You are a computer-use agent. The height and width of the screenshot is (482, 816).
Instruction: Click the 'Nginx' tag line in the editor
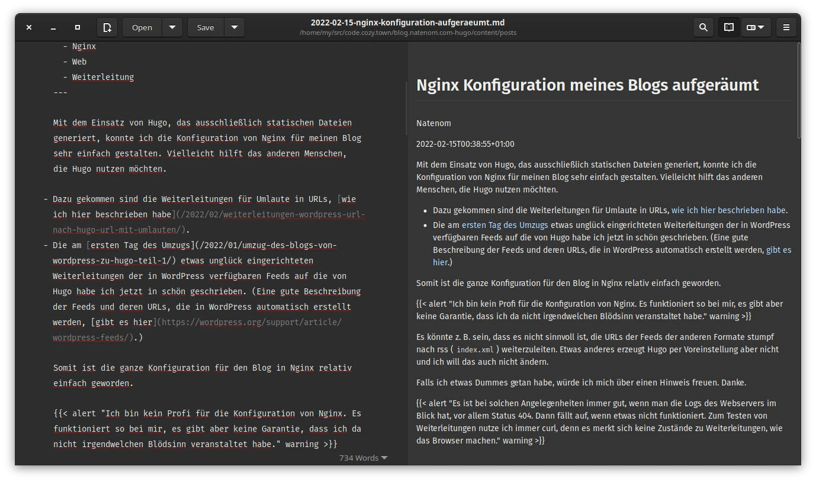[84, 46]
